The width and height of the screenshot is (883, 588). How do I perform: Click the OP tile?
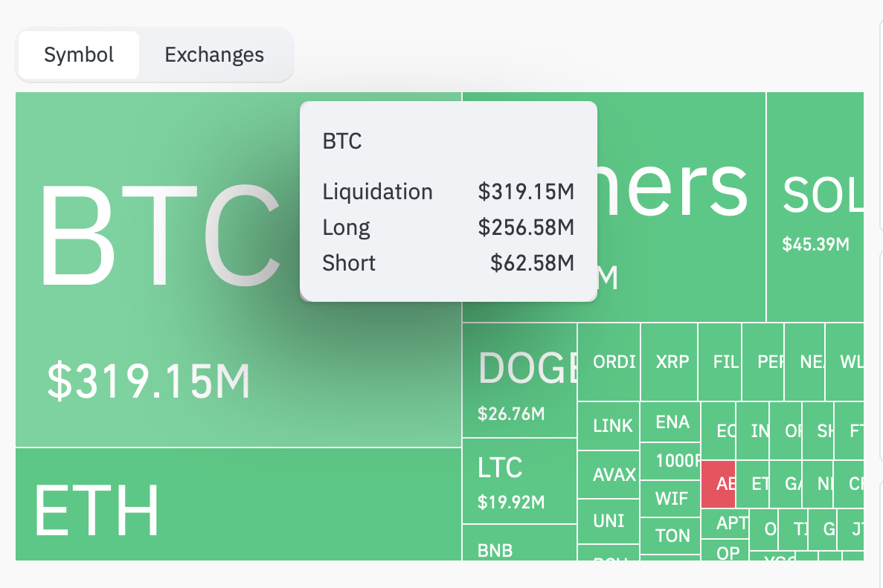coord(725,550)
